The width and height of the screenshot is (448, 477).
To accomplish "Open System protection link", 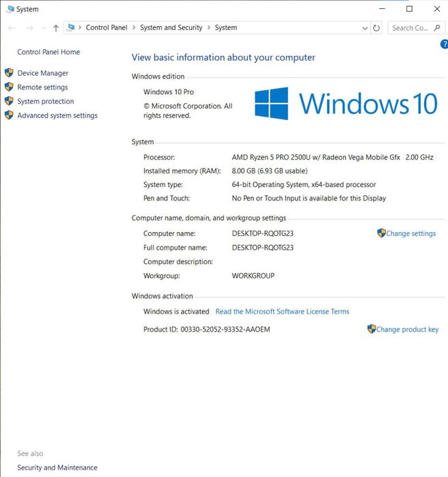I will (x=45, y=101).
